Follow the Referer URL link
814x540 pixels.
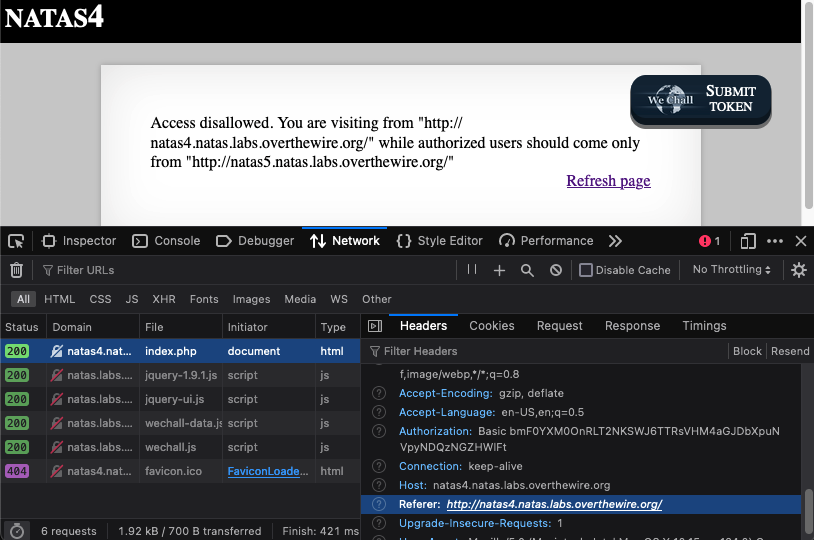[x=554, y=504]
